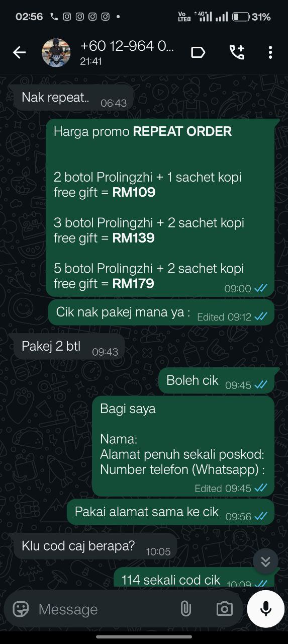
Task: Jump to latest with double-chevron button
Action: (x=266, y=561)
